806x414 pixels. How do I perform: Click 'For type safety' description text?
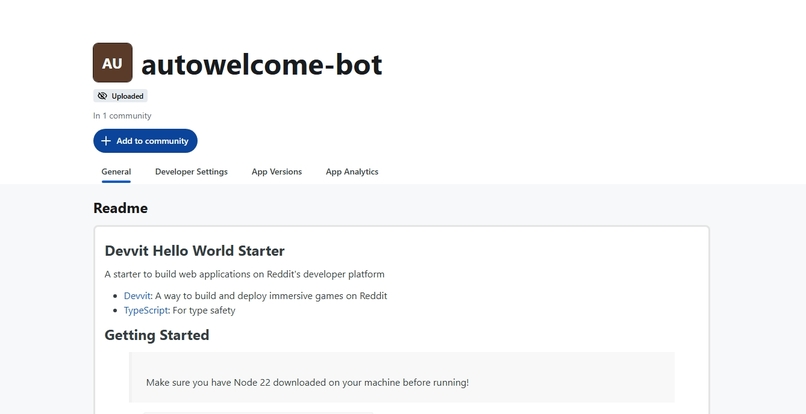pos(204,311)
